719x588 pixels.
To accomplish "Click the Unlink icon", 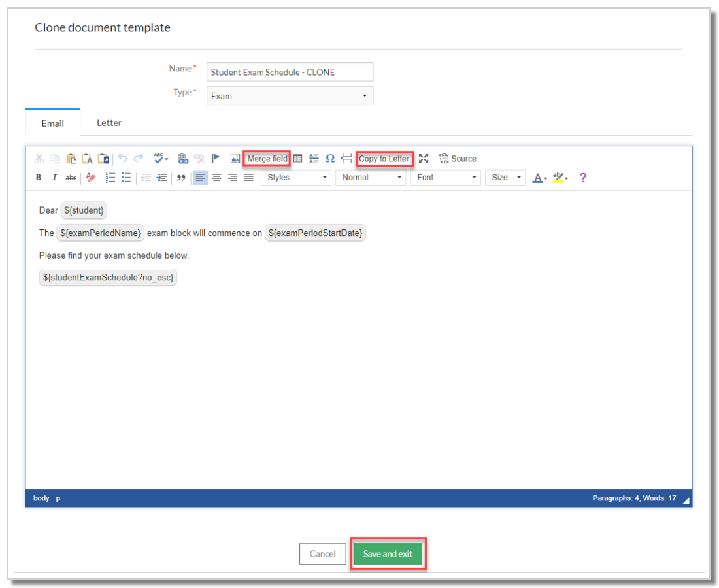I will (199, 159).
